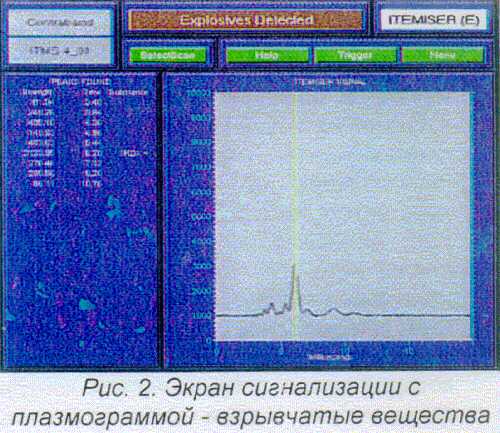Select the RDX substance entry in peaks table

point(133,153)
